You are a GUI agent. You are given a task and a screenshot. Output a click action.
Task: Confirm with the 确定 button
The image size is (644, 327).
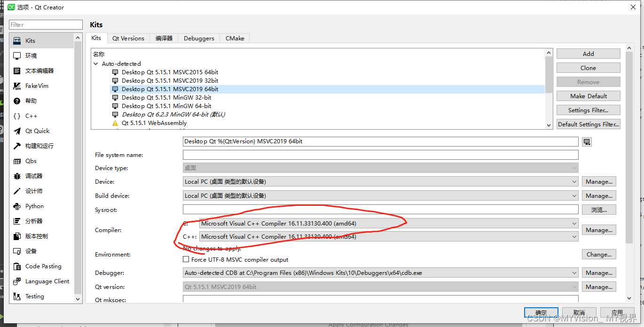pos(541,312)
